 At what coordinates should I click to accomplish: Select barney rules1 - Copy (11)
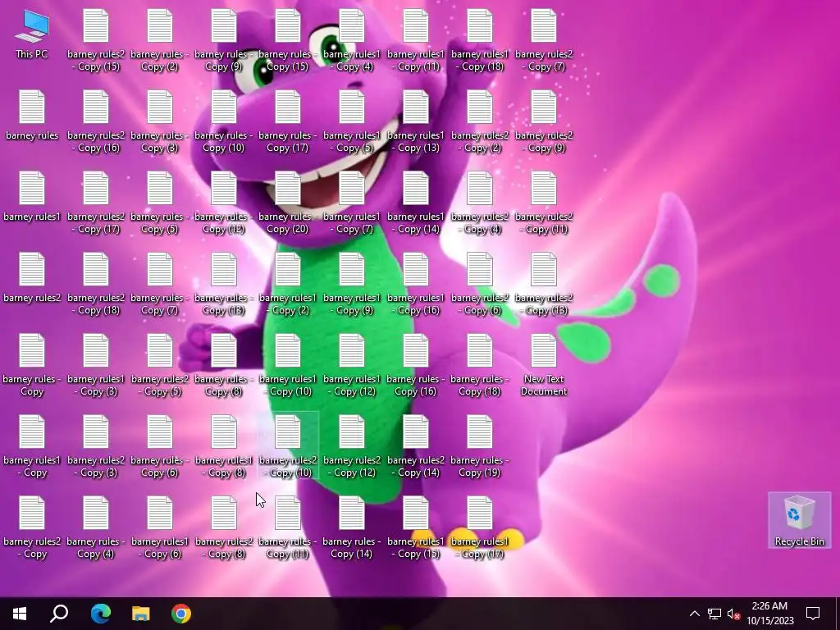click(416, 41)
